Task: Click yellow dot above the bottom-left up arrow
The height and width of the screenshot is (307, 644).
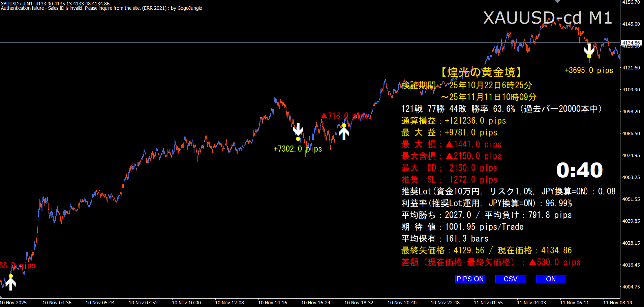Action: pyautogui.click(x=11, y=276)
